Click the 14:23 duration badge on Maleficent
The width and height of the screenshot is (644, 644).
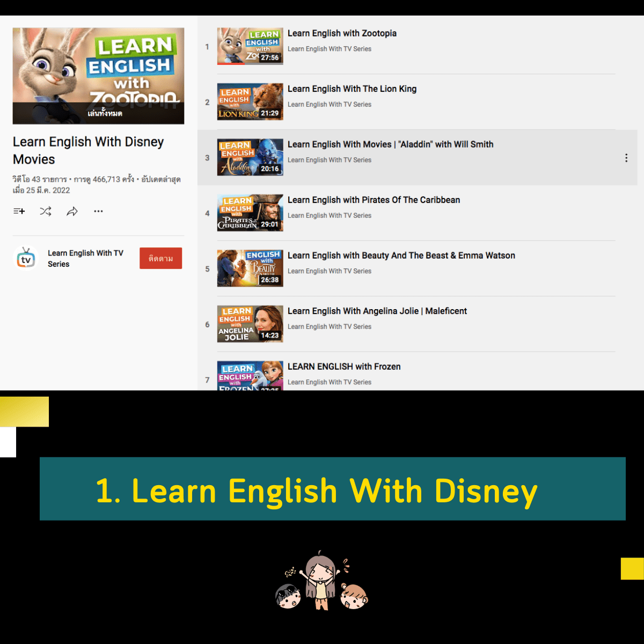270,335
